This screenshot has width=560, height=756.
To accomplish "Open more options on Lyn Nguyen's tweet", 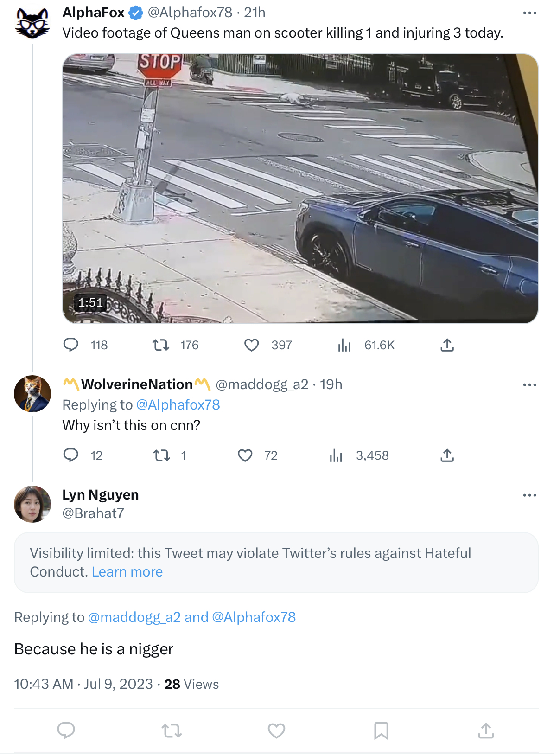I will 529,495.
